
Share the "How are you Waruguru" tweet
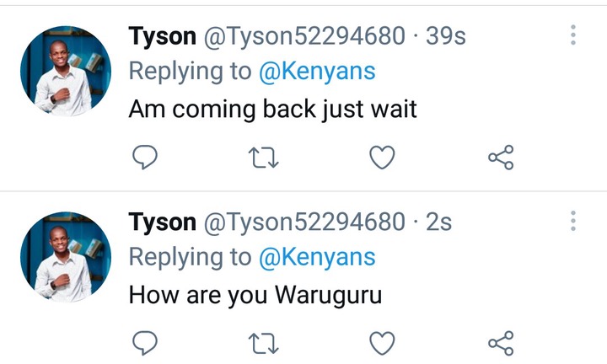501,344
